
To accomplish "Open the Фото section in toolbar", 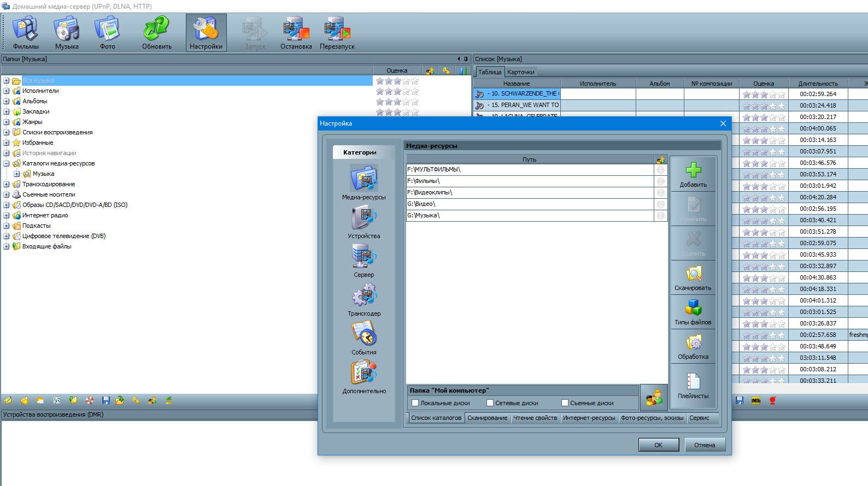I will (x=107, y=33).
